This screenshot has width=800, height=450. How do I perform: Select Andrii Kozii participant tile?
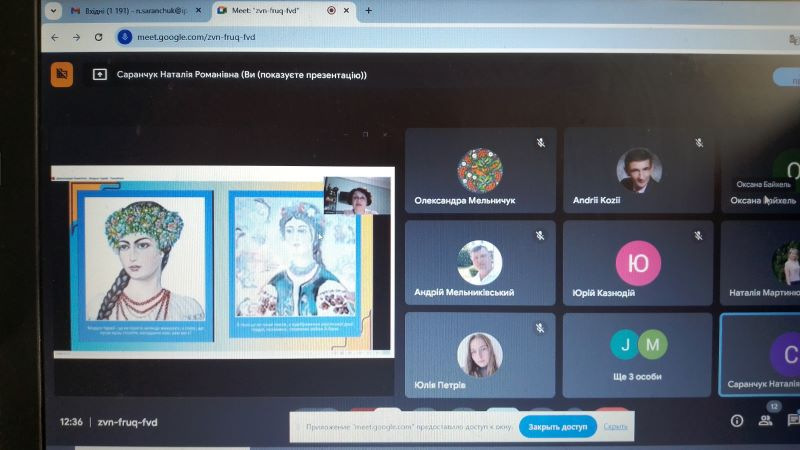coord(638,170)
